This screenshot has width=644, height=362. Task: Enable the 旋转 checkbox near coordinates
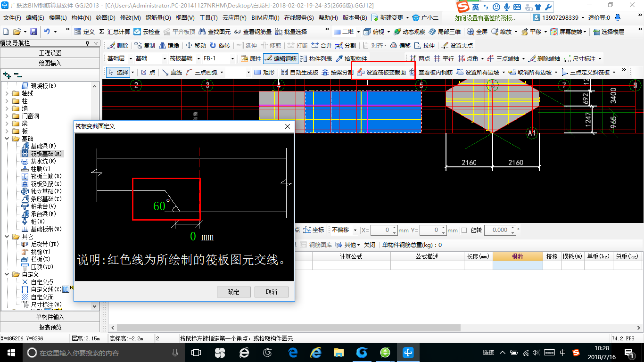pos(464,230)
